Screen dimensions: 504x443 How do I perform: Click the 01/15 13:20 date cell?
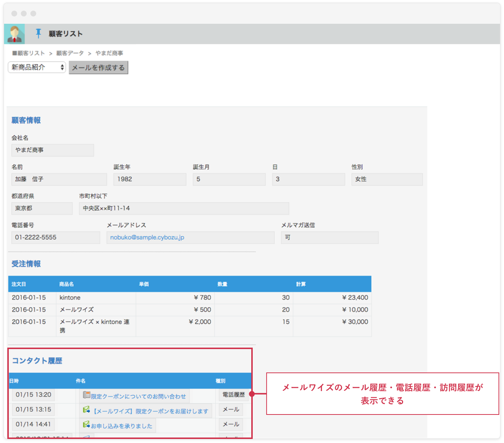pos(33,395)
